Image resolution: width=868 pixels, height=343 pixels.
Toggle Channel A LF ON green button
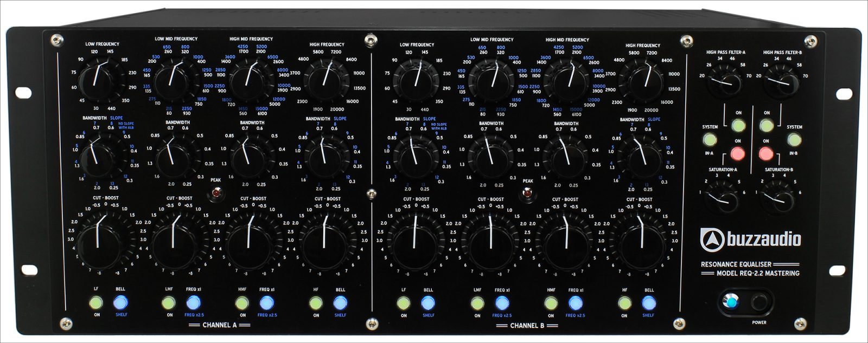[x=97, y=302]
